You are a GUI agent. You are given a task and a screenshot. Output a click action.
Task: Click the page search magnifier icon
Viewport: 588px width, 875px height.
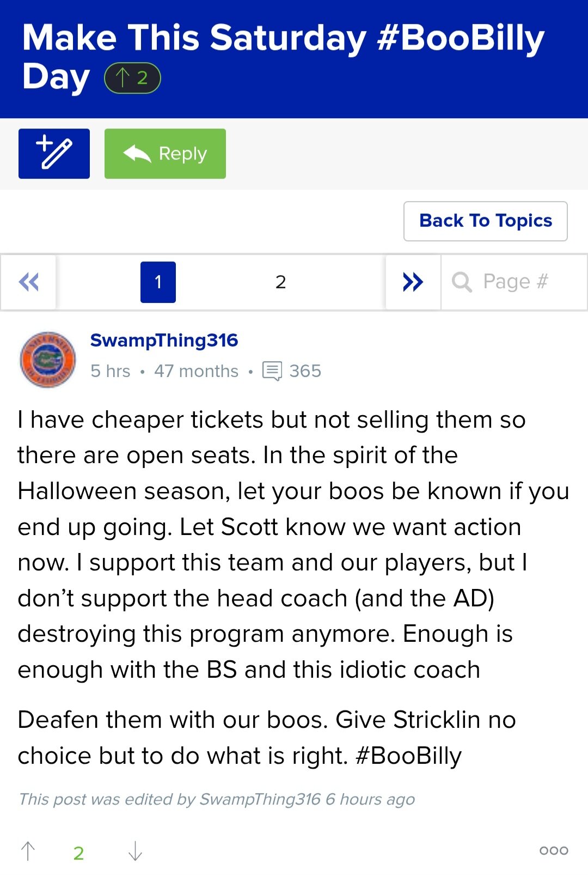pos(462,282)
